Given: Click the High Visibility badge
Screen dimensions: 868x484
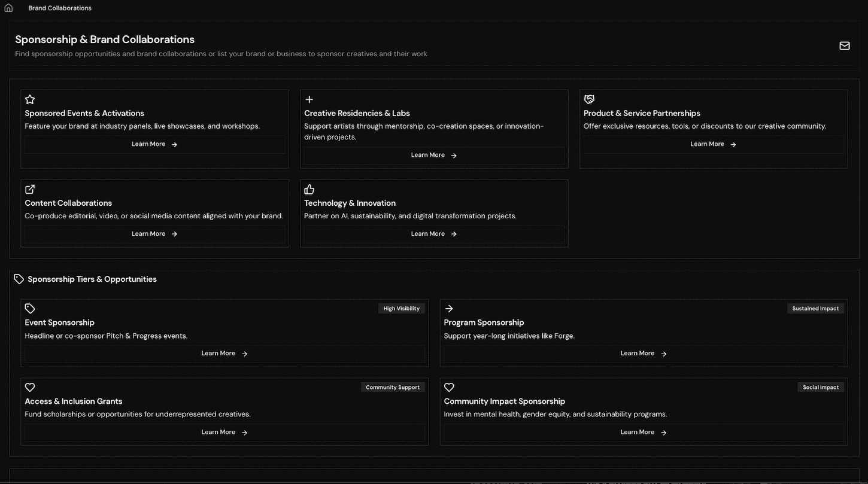Looking at the screenshot, I should click(x=402, y=309).
